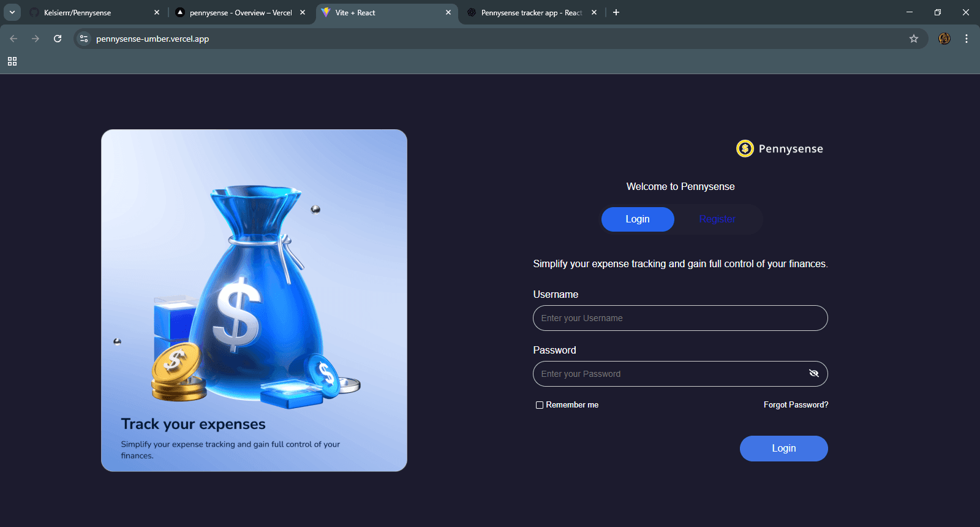Select the Login tab at top

pos(638,219)
